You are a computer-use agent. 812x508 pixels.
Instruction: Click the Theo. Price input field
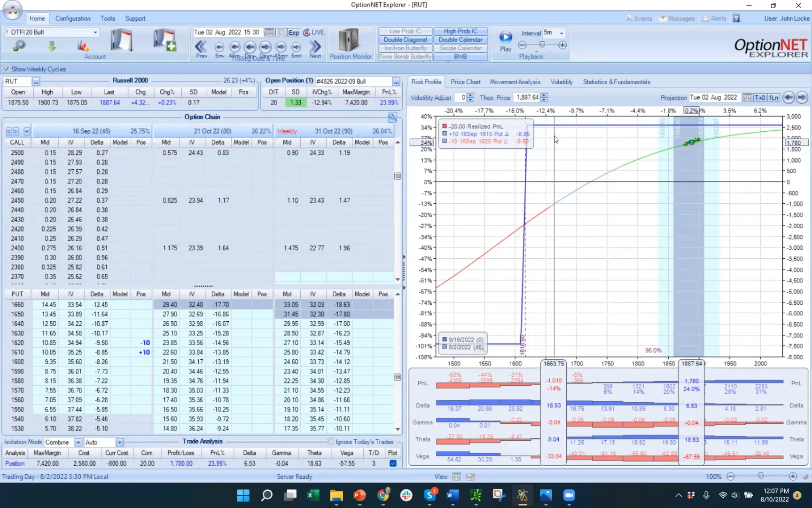[527, 97]
